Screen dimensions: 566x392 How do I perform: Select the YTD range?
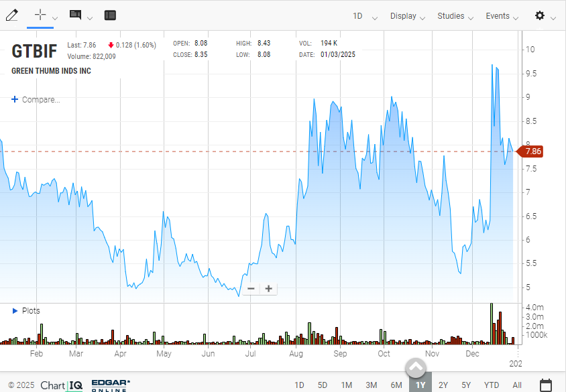tap(492, 385)
